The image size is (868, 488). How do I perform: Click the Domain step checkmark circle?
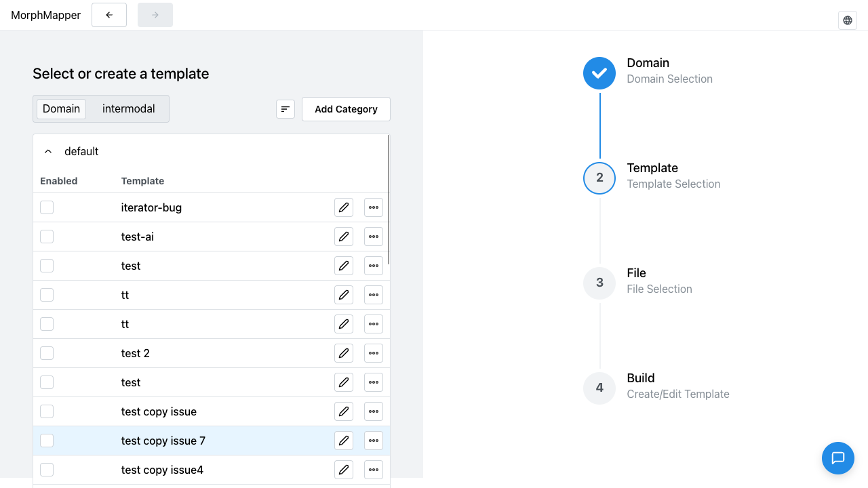599,73
